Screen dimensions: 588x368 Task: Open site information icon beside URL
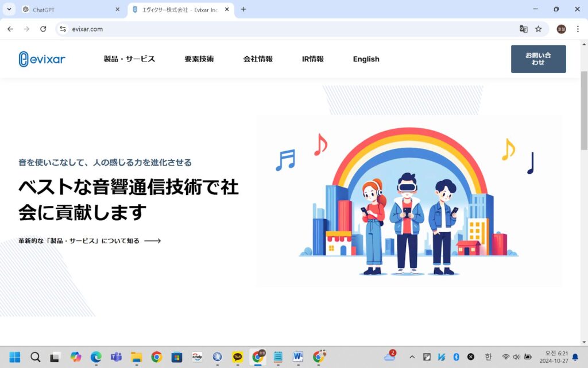point(63,29)
